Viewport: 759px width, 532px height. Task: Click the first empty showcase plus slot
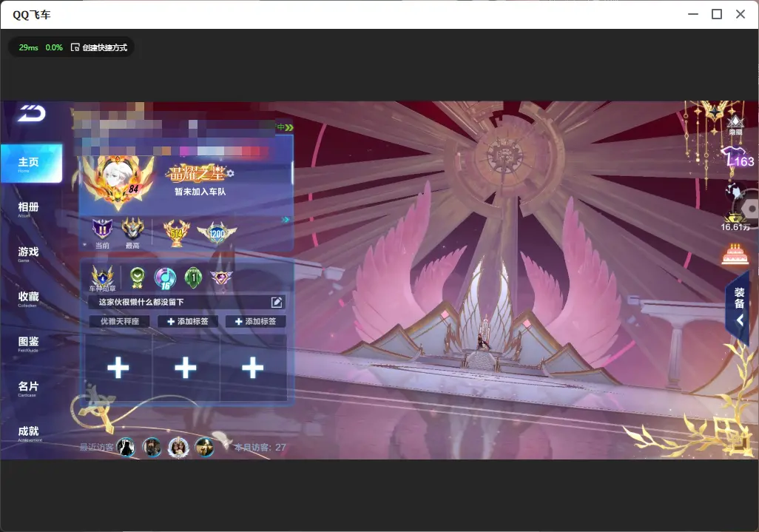coord(118,368)
